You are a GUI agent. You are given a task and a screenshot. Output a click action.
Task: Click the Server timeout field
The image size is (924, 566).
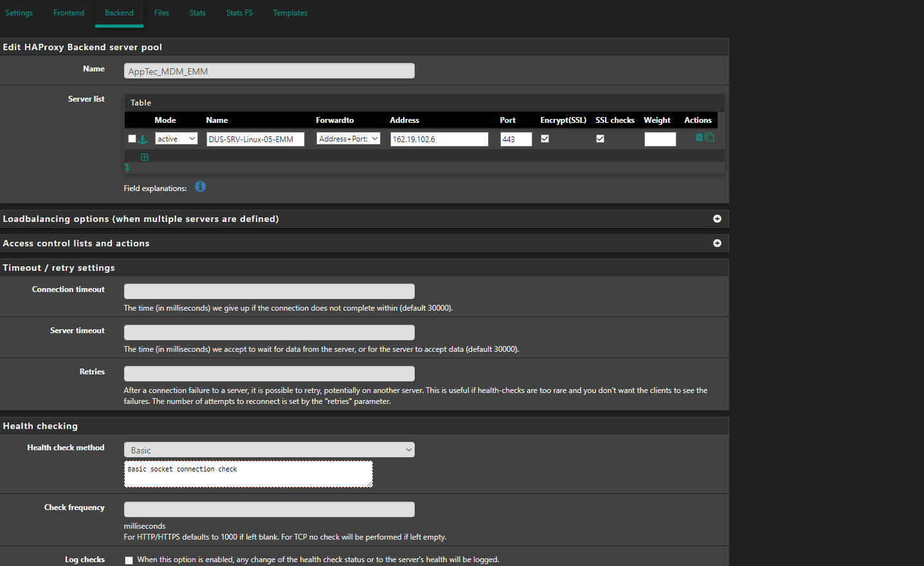269,333
